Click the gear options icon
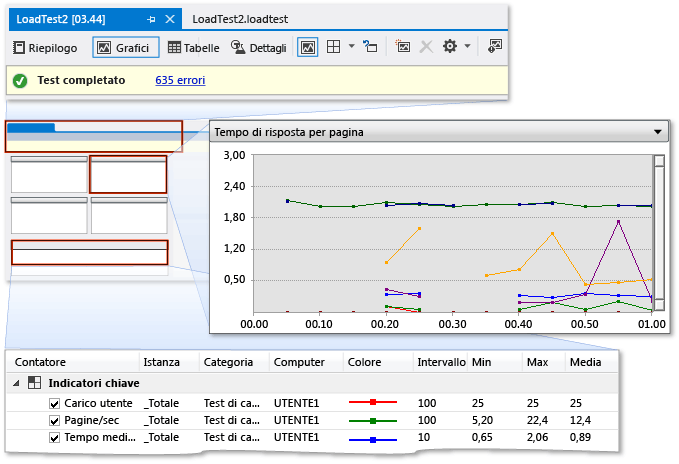The height and width of the screenshot is (464, 679). click(x=450, y=47)
